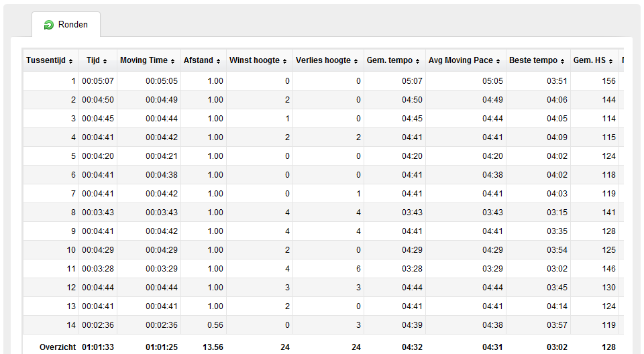Viewport: 644px width, 354px height.
Task: Sort by Tussentijd column header
Action: pyautogui.click(x=50, y=60)
